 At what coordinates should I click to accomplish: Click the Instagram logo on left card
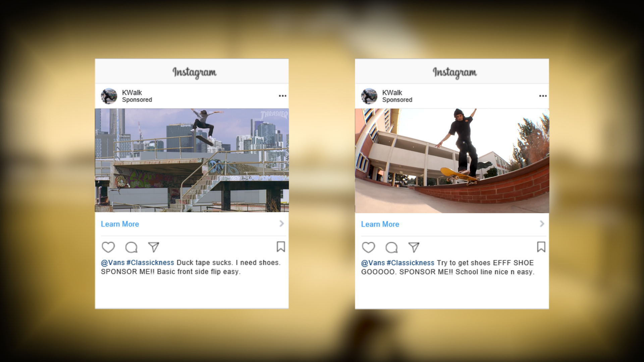point(195,72)
